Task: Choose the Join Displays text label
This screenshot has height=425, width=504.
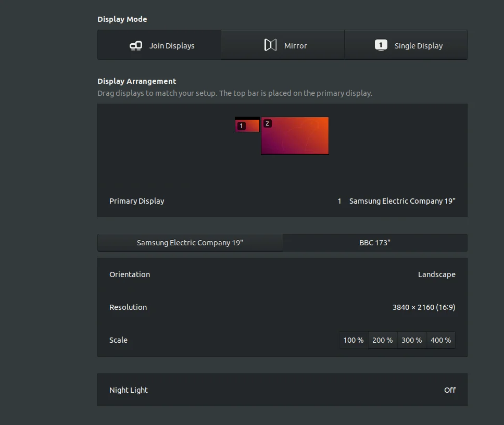Action: (x=172, y=46)
